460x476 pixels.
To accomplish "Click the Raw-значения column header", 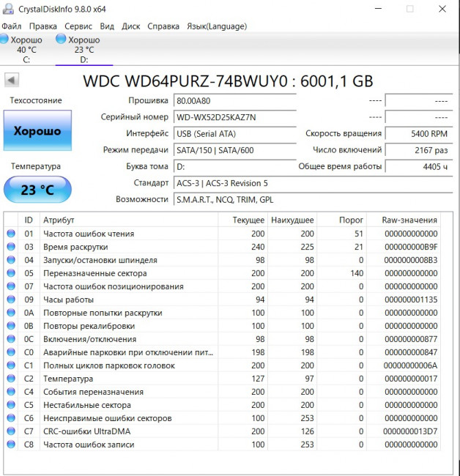I will pos(404,220).
